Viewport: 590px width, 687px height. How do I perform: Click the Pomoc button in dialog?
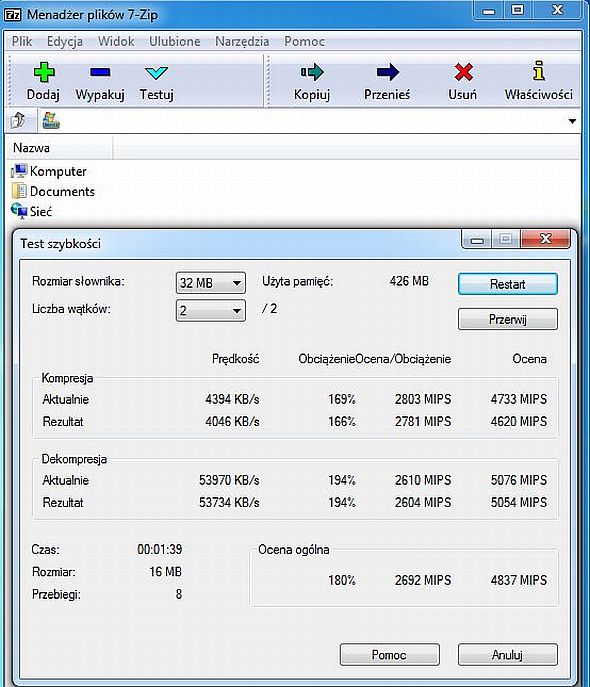pos(389,655)
